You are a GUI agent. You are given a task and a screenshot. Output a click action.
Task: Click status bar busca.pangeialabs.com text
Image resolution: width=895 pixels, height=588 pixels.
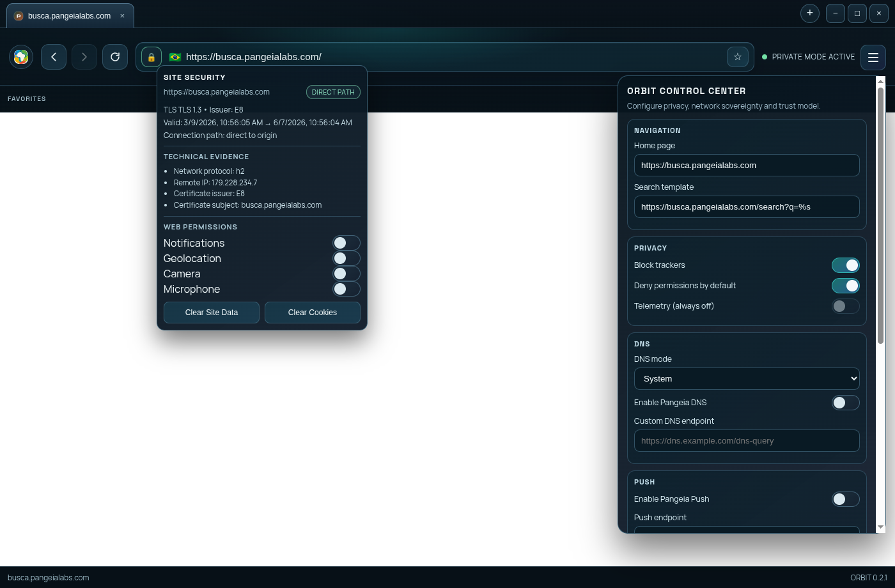pyautogui.click(x=49, y=578)
